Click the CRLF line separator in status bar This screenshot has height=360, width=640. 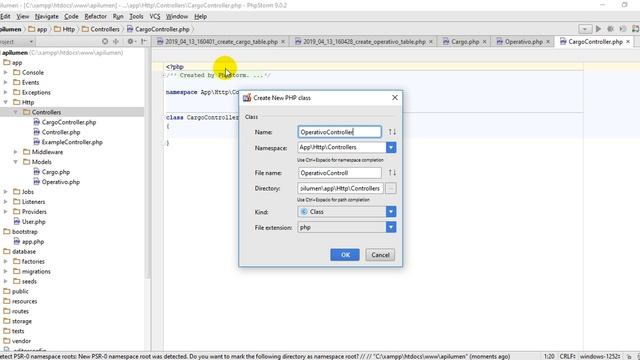click(567, 356)
